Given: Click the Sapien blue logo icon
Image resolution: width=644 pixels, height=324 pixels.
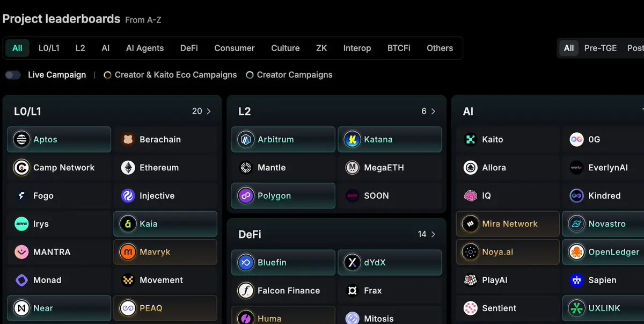Looking at the screenshot, I should point(577,280).
